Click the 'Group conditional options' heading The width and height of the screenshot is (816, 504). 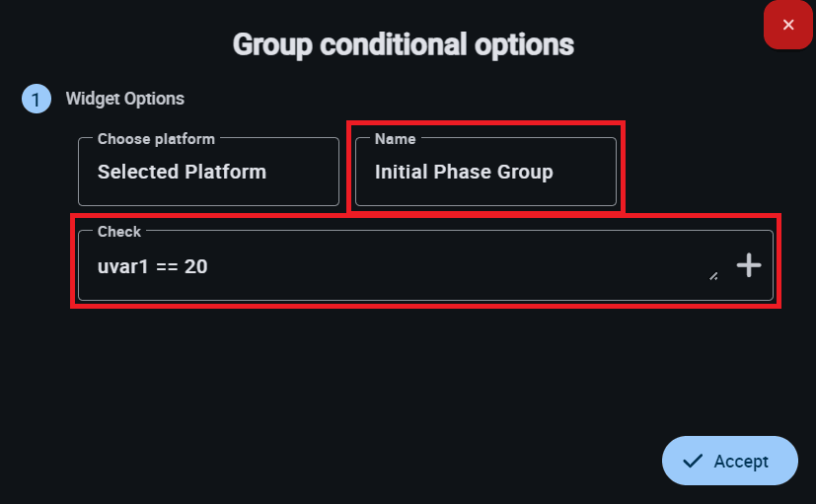coord(403,44)
